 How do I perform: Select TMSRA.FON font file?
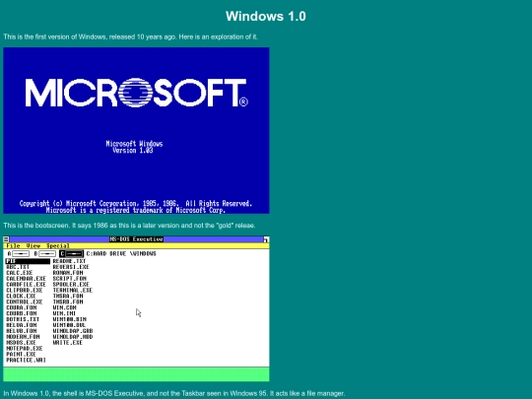[x=68, y=297]
